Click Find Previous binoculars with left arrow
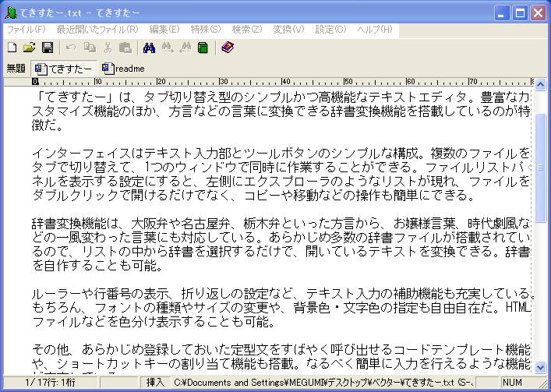Image resolution: width=551 pixels, height=392 pixels. coord(185,48)
